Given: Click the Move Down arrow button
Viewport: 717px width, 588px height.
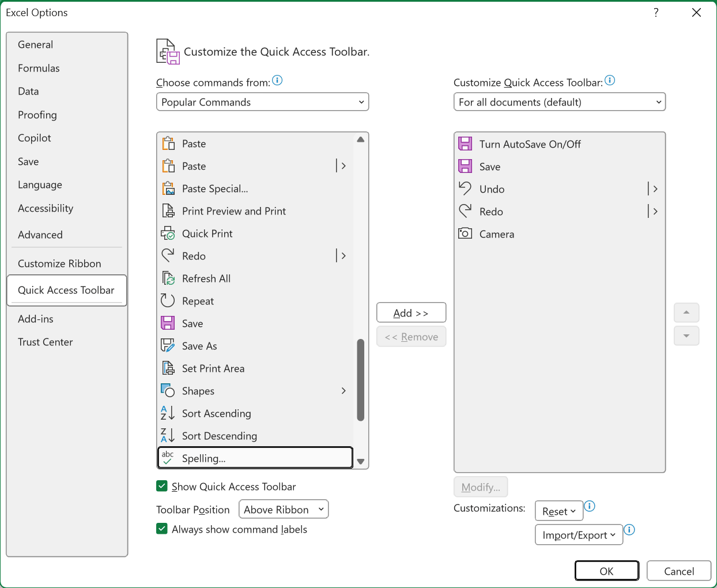Looking at the screenshot, I should coord(686,336).
